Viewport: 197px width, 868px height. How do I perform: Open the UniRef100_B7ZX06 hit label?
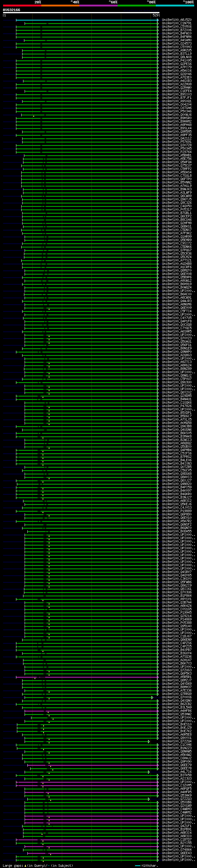point(177,30)
